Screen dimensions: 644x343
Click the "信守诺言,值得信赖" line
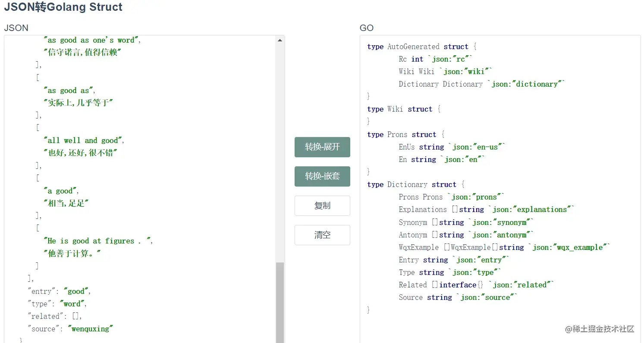pos(82,53)
